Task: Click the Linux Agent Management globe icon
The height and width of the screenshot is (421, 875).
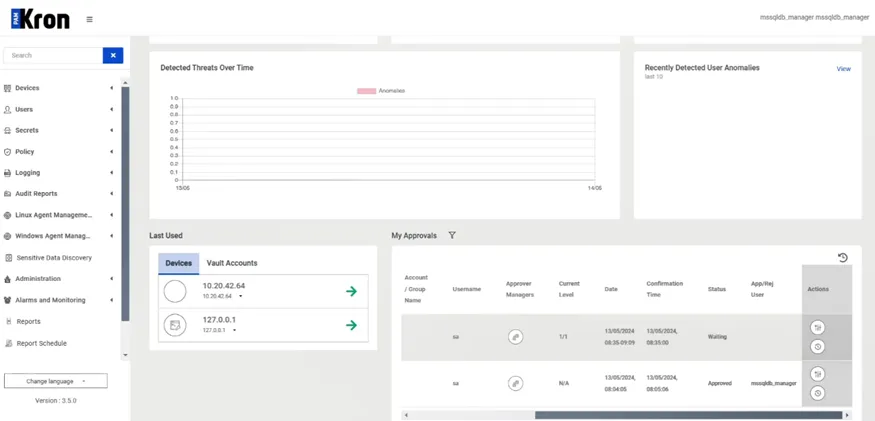Action: (x=8, y=215)
